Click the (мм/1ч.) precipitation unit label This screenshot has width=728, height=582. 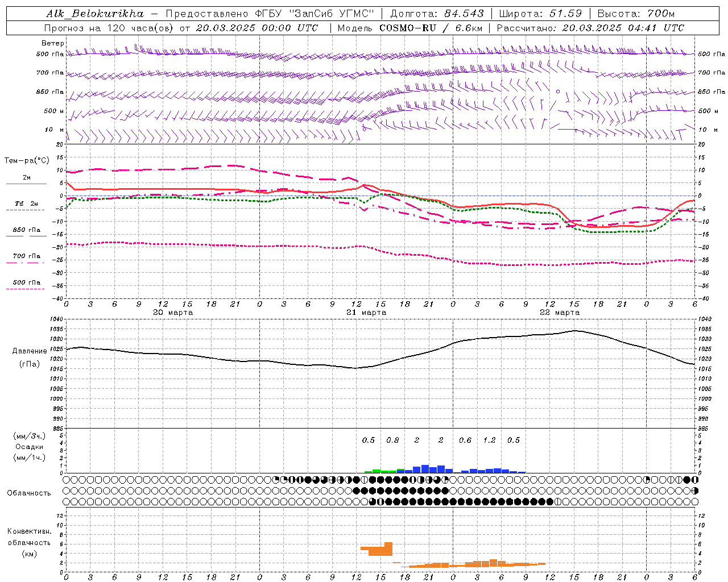click(29, 458)
